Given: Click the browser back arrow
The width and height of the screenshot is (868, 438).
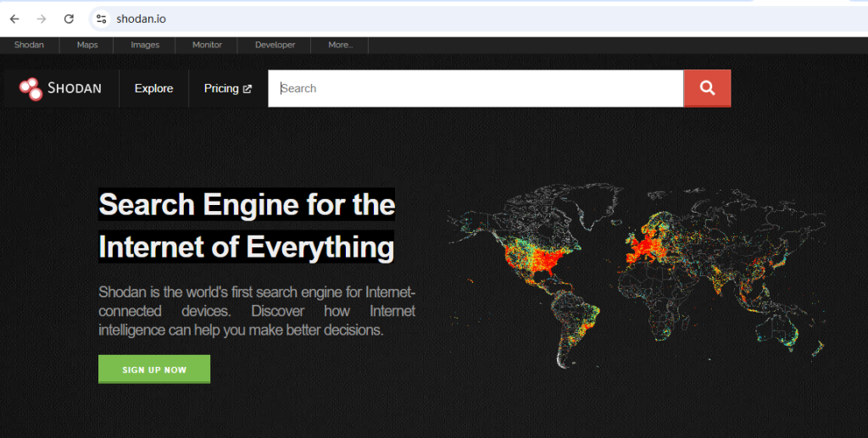Looking at the screenshot, I should point(14,19).
